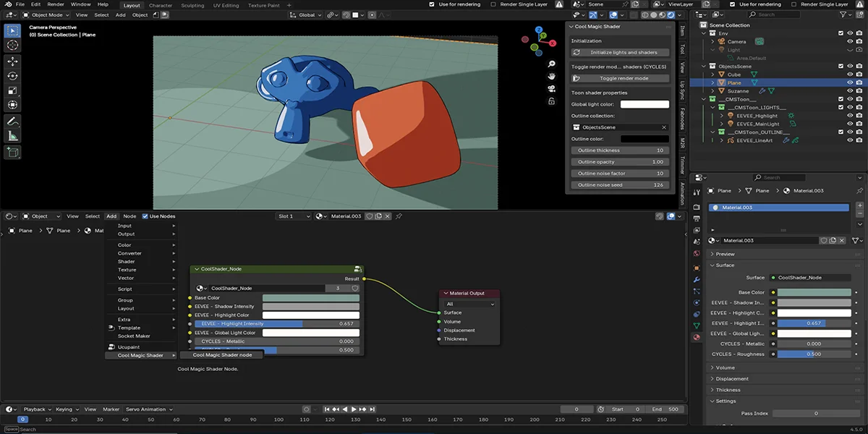Collapse the Env collection
Viewport: 868px width, 434px height.
click(x=703, y=33)
